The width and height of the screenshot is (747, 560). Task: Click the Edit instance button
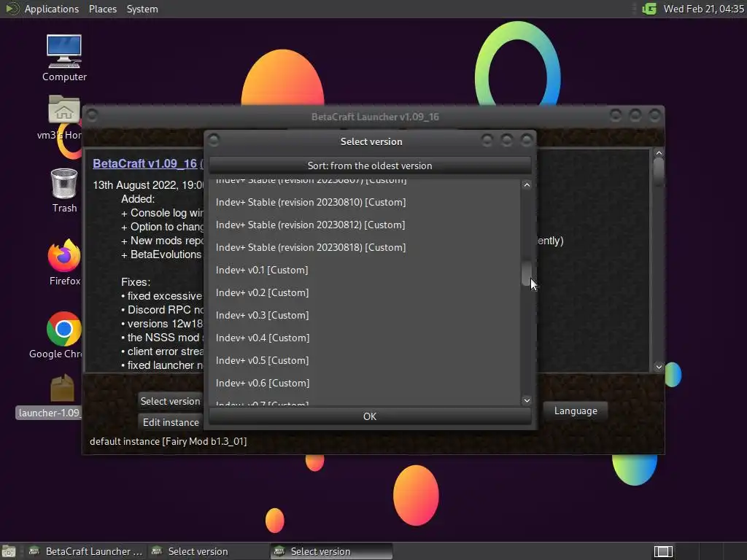click(x=171, y=422)
